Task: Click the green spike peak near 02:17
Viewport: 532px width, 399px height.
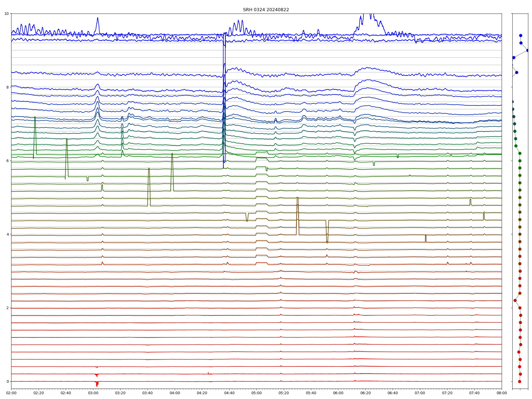Action: [x=35, y=117]
